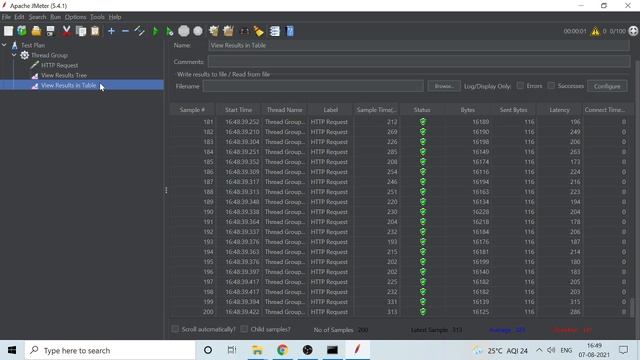The image size is (640, 360).
Task: Click the Shutdown test icon
Action: [x=198, y=31]
